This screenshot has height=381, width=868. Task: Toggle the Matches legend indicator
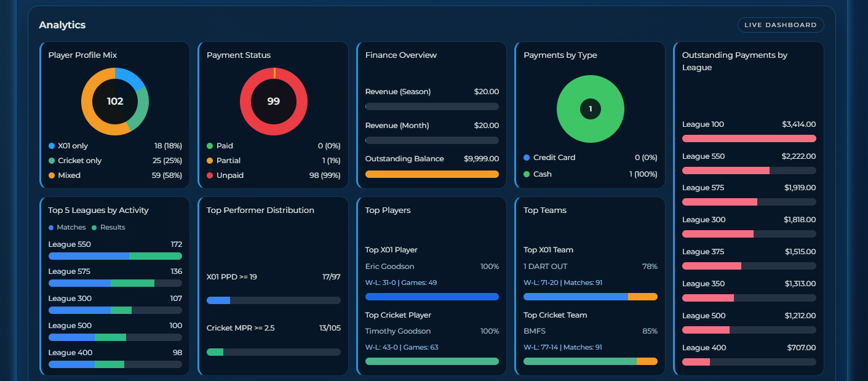50,227
